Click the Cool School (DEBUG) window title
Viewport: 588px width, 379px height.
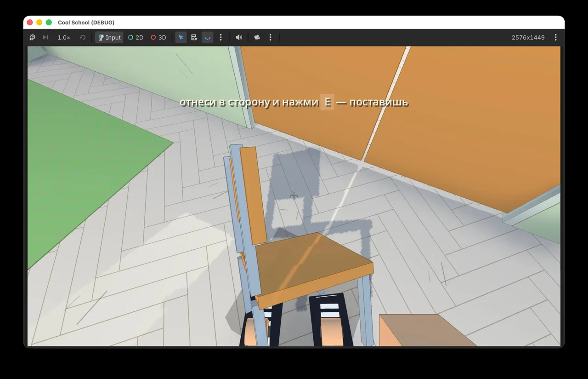click(x=86, y=23)
